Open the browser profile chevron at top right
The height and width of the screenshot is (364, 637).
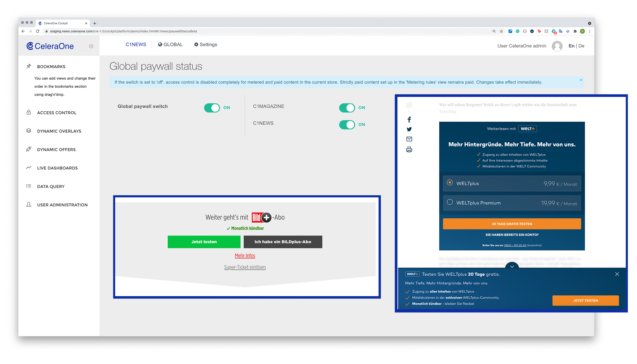click(590, 23)
